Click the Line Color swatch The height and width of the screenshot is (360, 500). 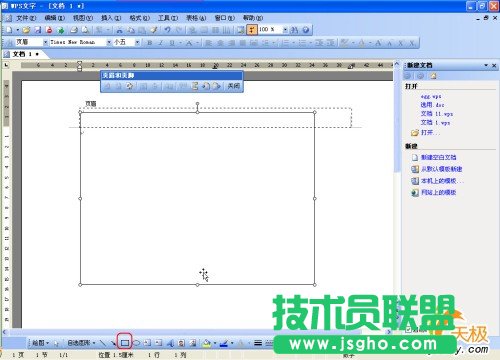click(x=224, y=343)
